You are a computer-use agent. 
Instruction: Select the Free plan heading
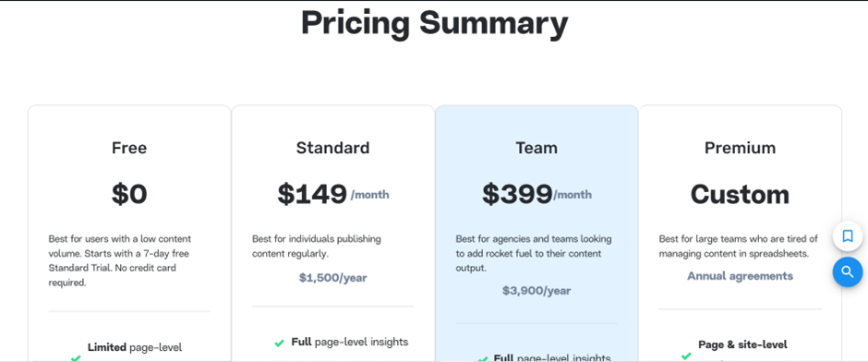(x=129, y=148)
